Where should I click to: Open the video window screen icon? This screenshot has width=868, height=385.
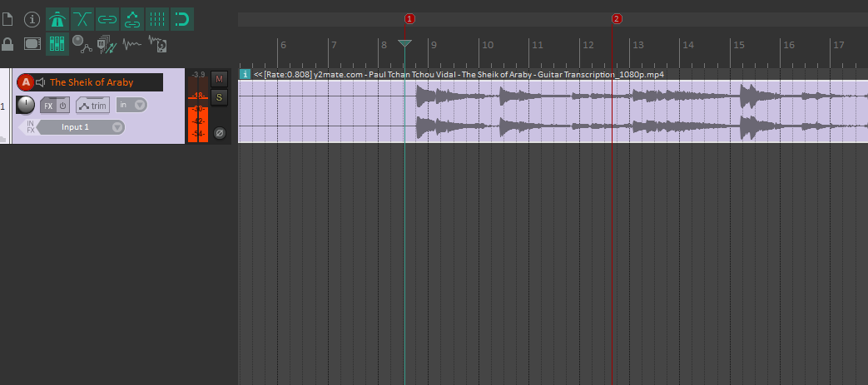32,43
